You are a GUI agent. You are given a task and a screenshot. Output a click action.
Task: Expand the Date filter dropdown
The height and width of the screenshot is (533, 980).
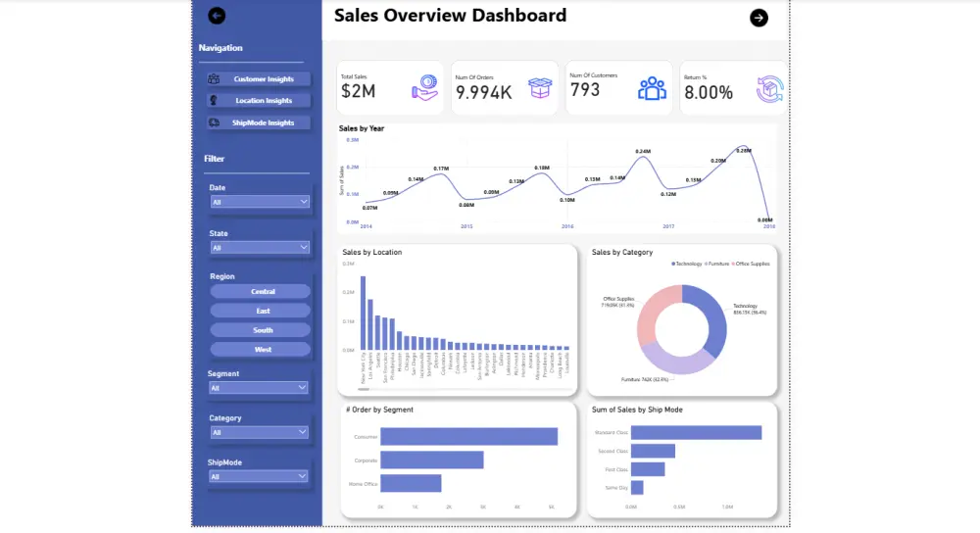click(x=260, y=202)
